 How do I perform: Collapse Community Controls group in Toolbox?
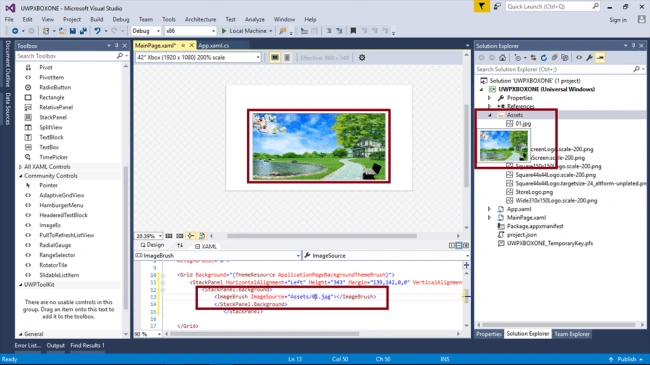[20, 176]
